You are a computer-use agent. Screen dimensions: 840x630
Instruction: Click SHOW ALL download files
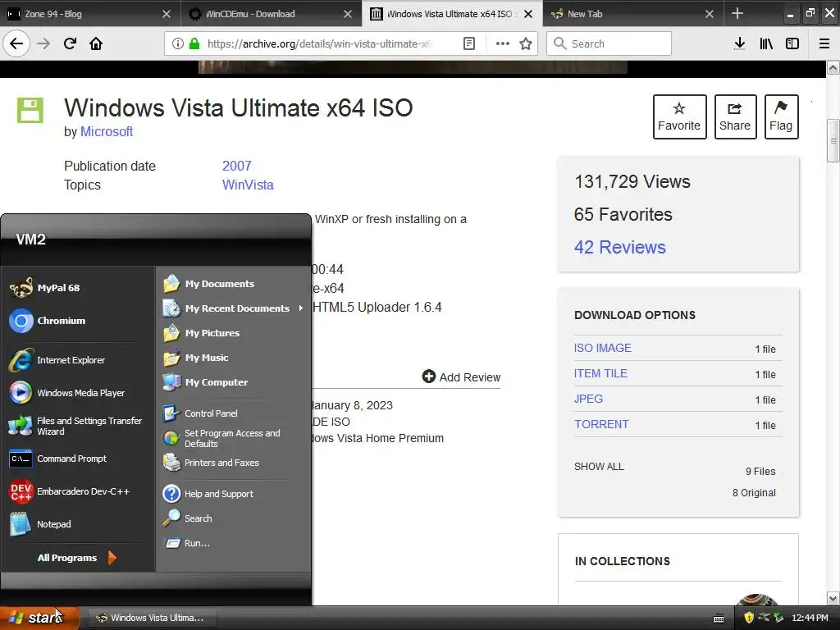(x=599, y=467)
